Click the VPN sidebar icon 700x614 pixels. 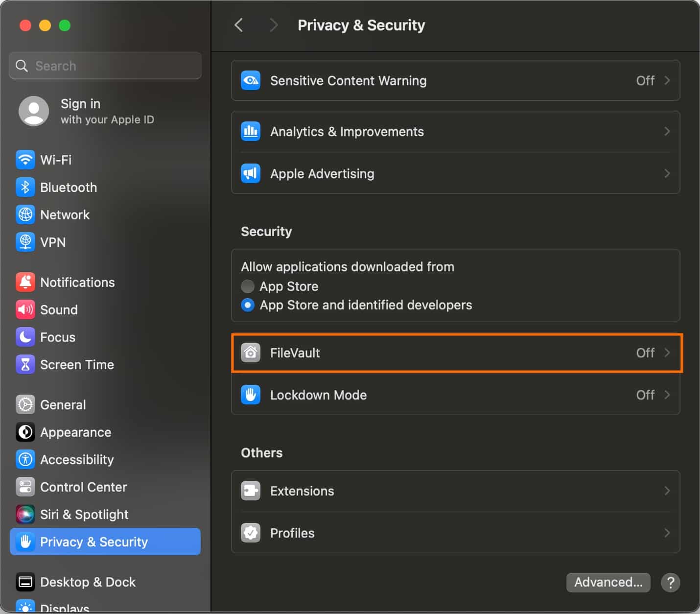(25, 242)
